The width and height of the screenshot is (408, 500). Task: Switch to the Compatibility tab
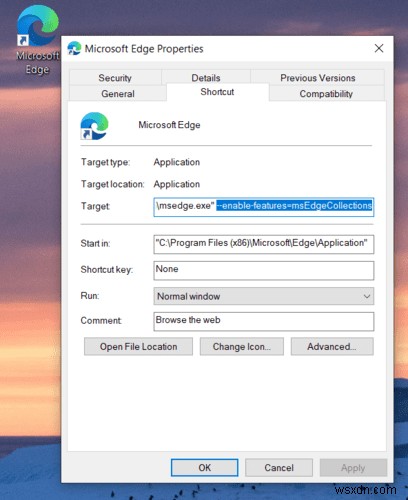[326, 94]
